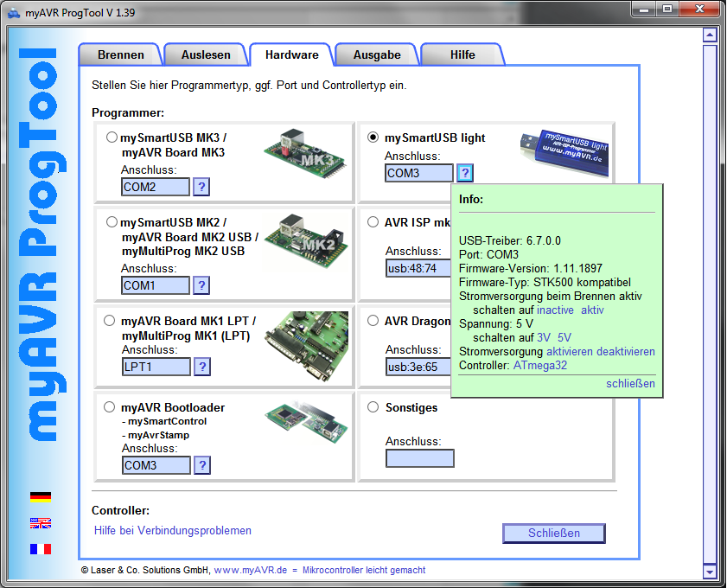Open help for mySmartUSB MK3 port COM2
Image resolution: width=727 pixels, height=588 pixels.
coord(201,187)
